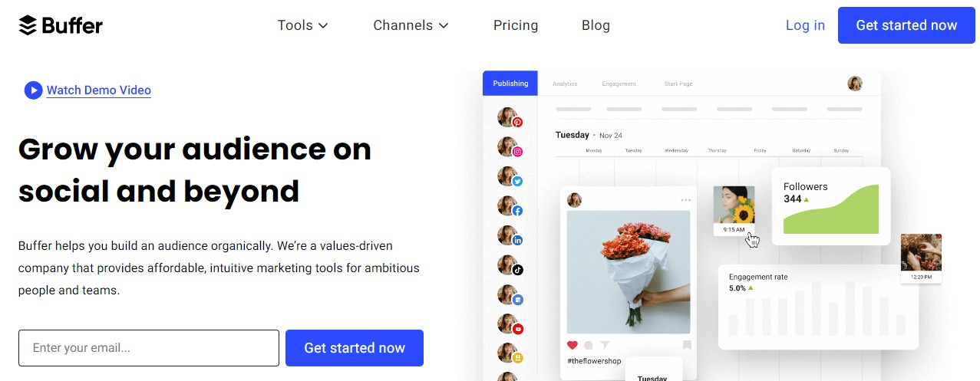Select the Twitter channel avatar

pyautogui.click(x=510, y=177)
